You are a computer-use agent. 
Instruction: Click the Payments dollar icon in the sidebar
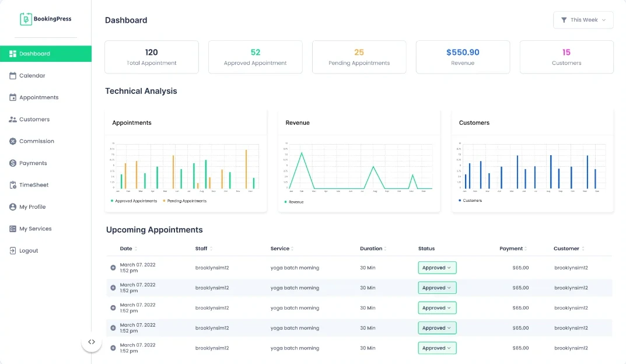(x=13, y=163)
